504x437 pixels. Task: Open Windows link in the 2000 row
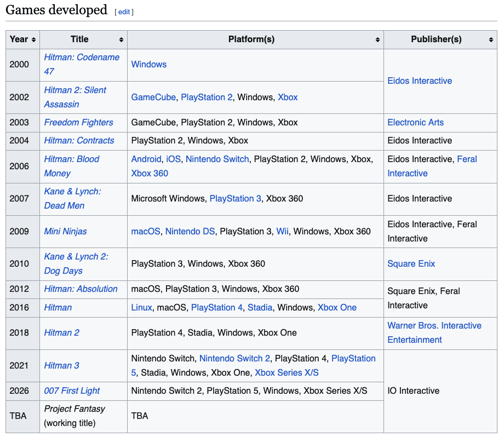(x=149, y=64)
